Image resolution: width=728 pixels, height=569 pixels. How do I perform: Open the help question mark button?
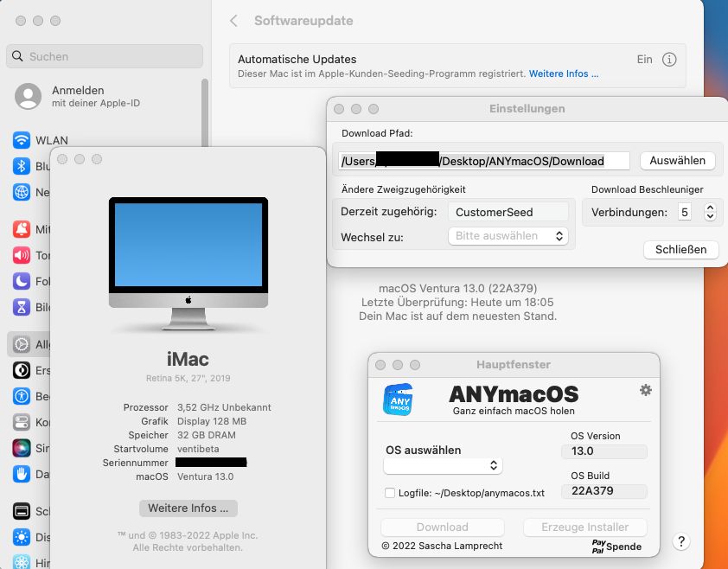click(x=681, y=541)
